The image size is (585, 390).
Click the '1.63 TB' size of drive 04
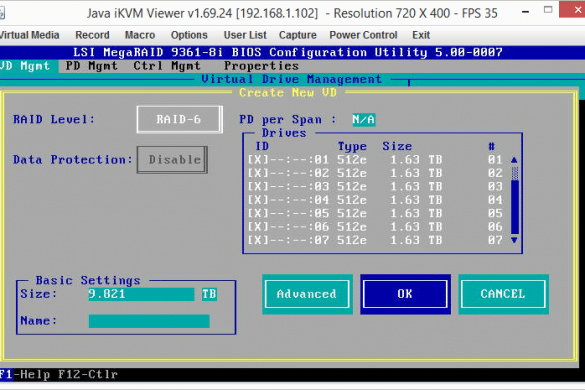(416, 200)
